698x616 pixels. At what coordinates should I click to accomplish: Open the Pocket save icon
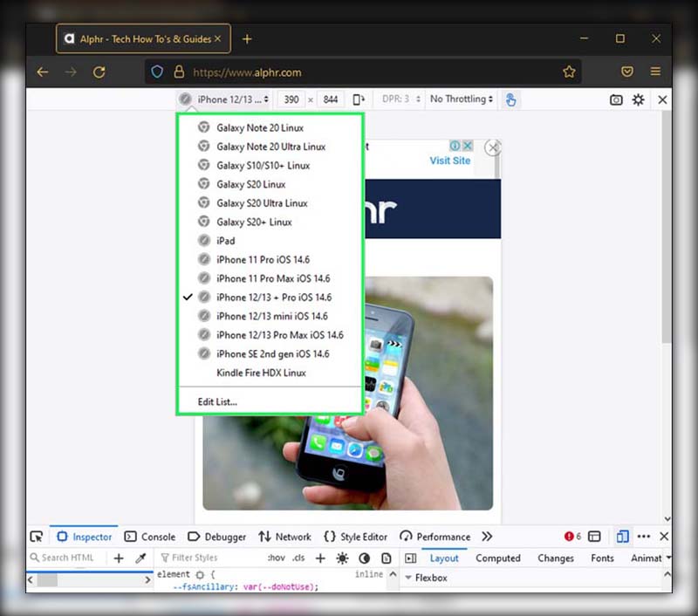[627, 72]
